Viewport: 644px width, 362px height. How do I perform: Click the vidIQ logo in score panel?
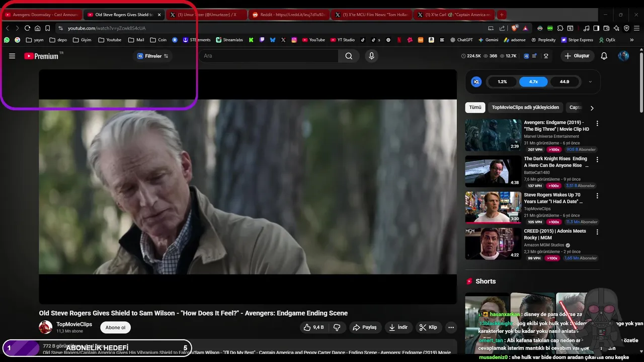(476, 81)
